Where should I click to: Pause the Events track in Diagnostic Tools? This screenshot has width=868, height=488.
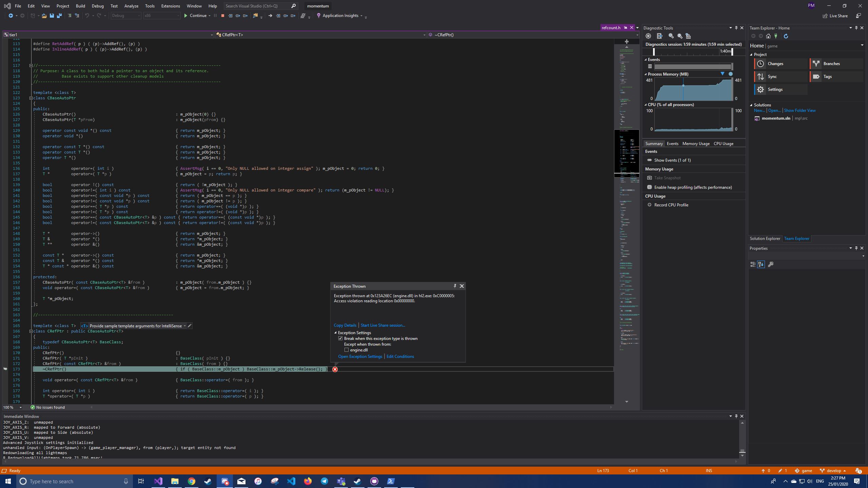click(x=650, y=66)
